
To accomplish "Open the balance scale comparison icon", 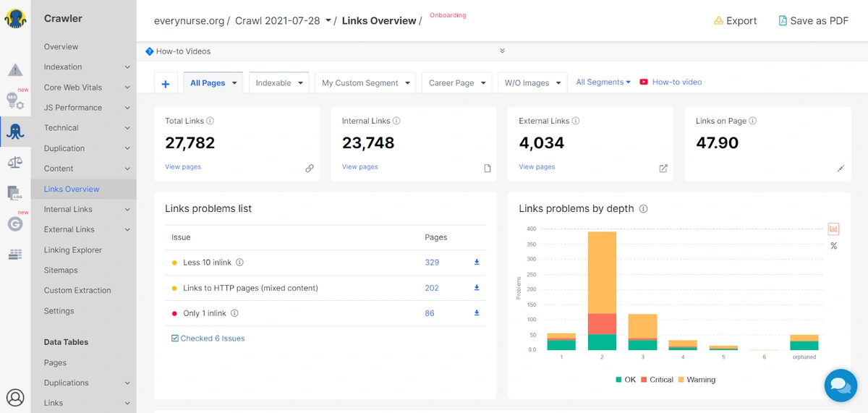I will pyautogui.click(x=15, y=162).
